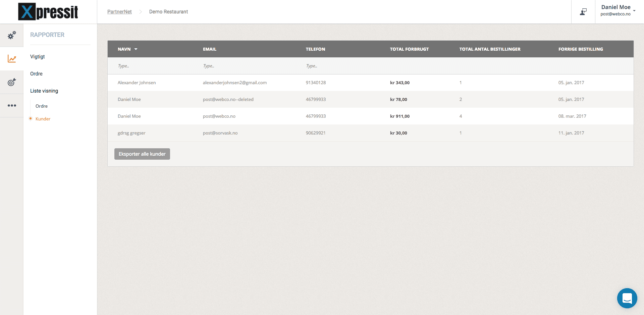Sort by the NAVN column arrow
Image resolution: width=644 pixels, height=315 pixels.
click(x=136, y=49)
